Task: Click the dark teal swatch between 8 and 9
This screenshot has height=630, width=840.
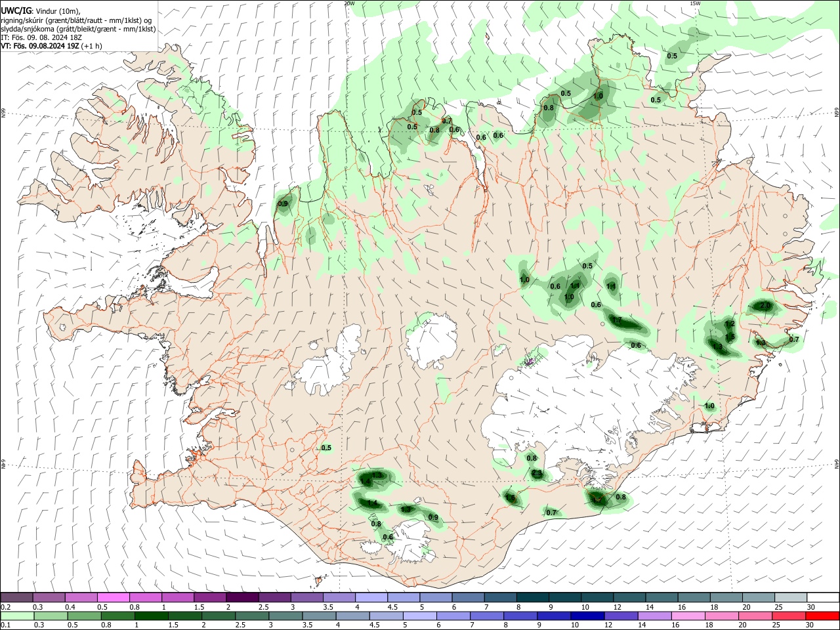Action: click(533, 597)
